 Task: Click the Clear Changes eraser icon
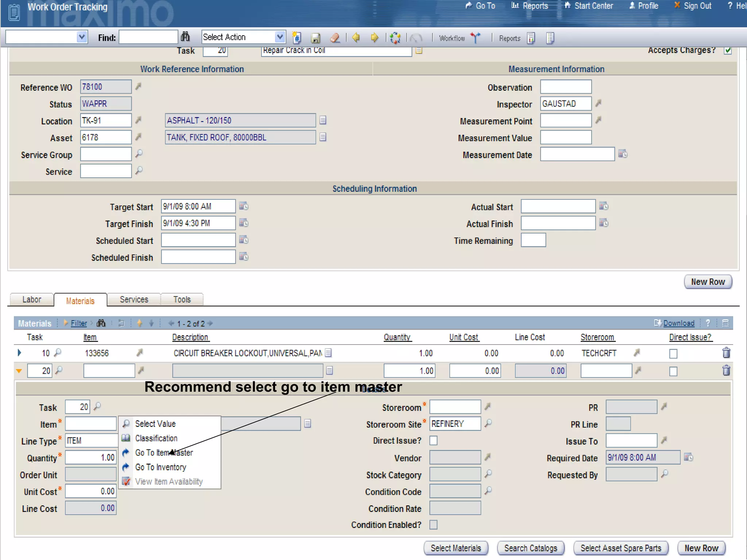tap(335, 38)
